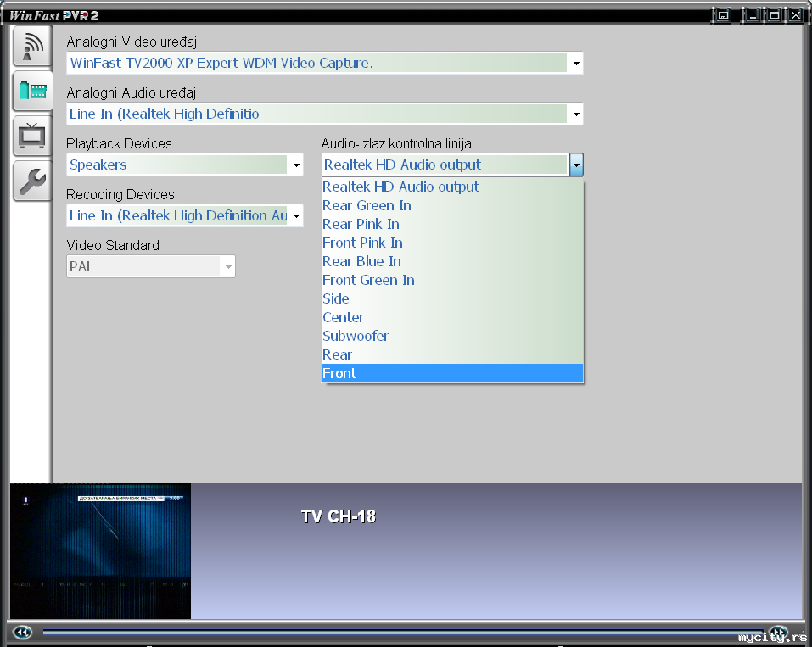This screenshot has width=812, height=647.
Task: Close the WinFast PVR2 window
Action: click(x=795, y=15)
